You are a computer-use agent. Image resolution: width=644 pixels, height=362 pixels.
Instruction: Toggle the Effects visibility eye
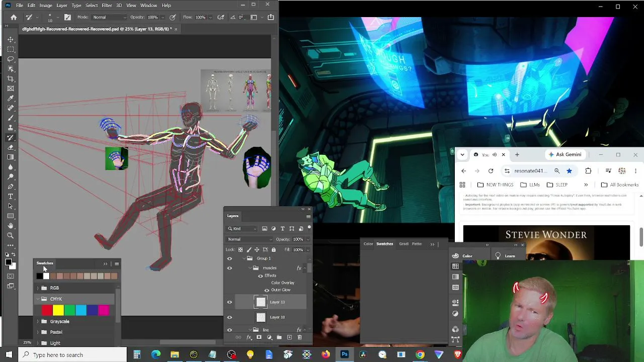coord(260,276)
